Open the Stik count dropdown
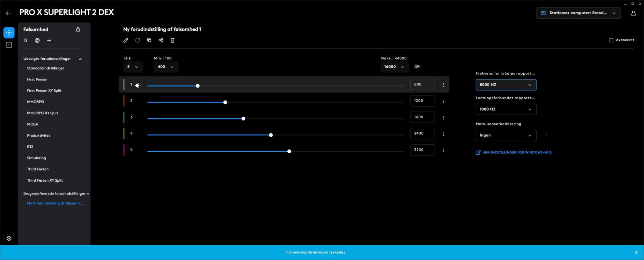 point(133,67)
